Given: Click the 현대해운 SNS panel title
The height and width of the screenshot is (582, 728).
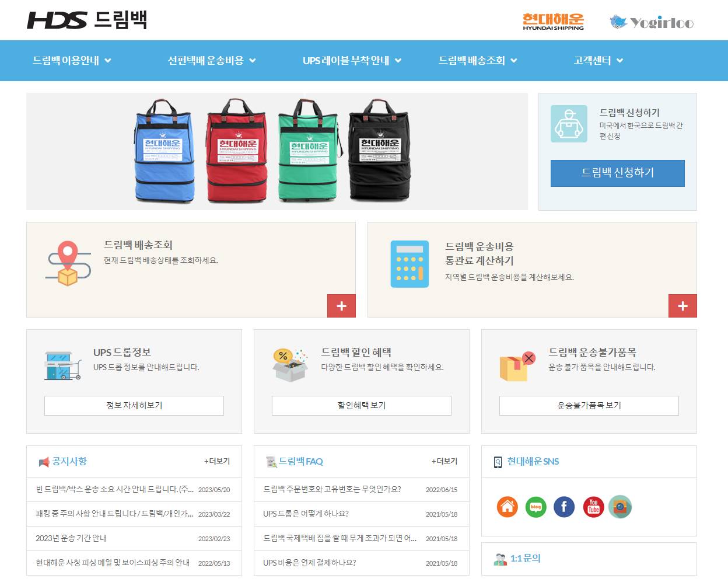Looking at the screenshot, I should point(533,462).
